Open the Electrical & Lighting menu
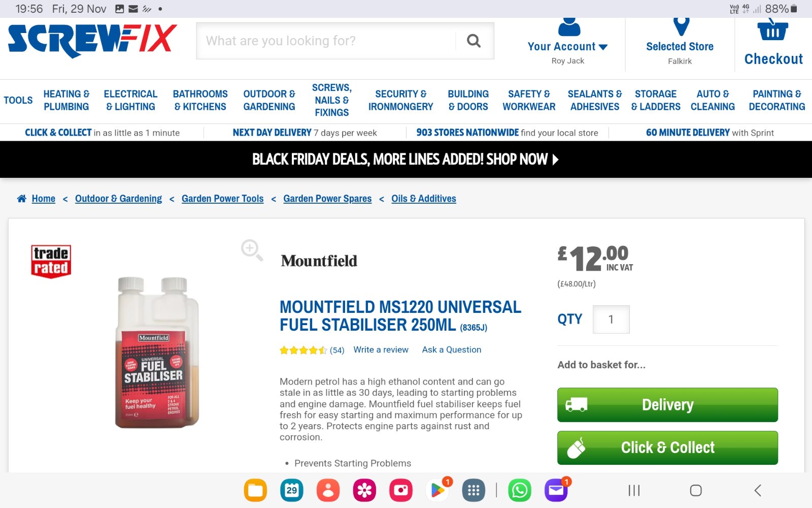 tap(130, 100)
